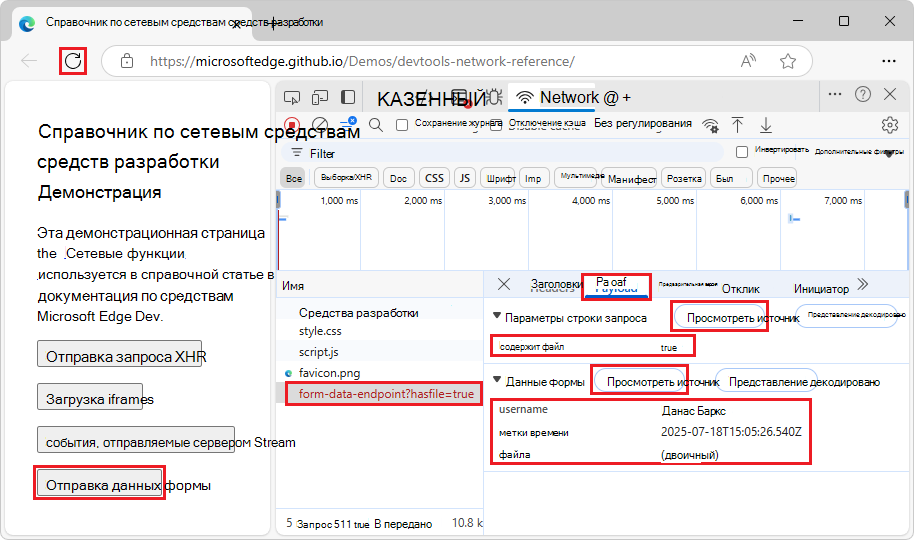Open Network settings gear icon
Image resolution: width=914 pixels, height=540 pixels.
(x=890, y=125)
